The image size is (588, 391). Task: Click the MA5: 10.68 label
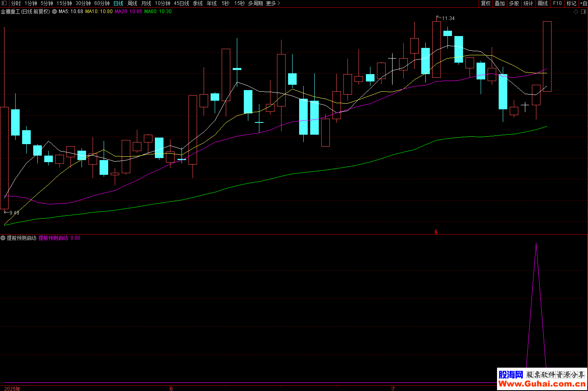(x=71, y=11)
